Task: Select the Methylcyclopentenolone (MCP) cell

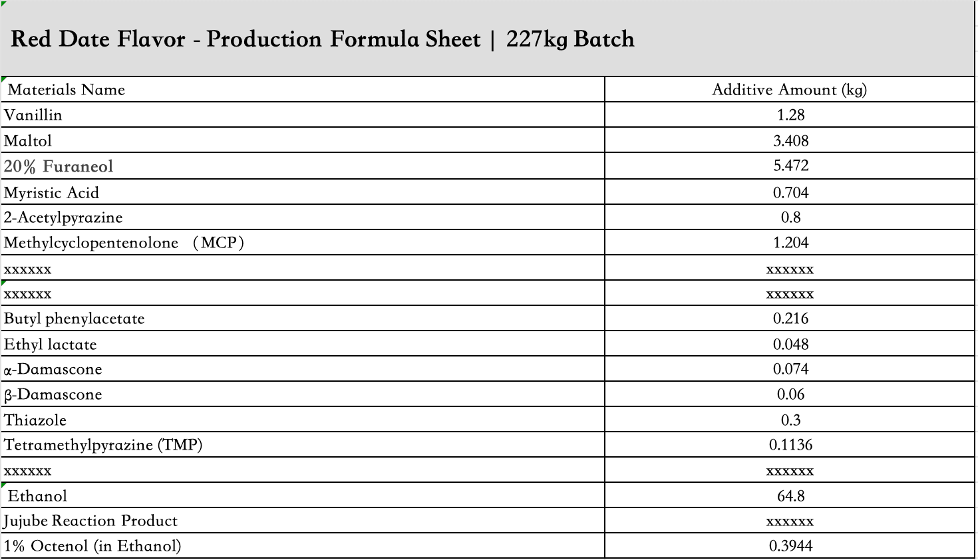Action: 303,242
